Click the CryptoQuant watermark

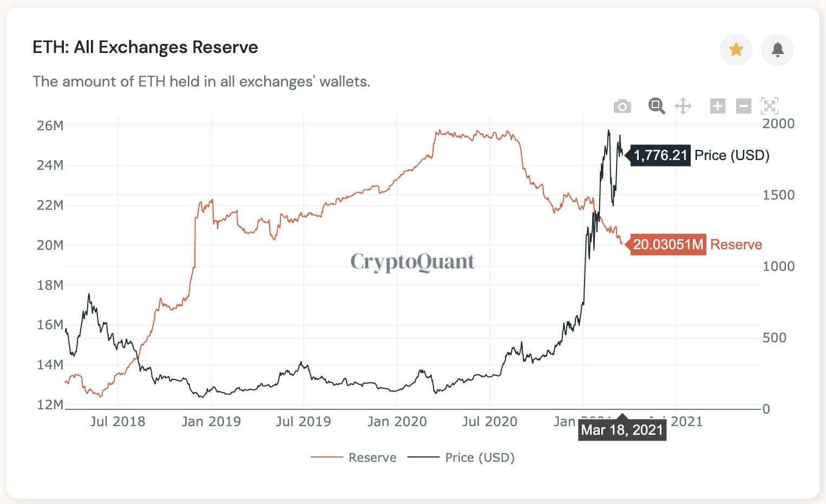tap(412, 262)
